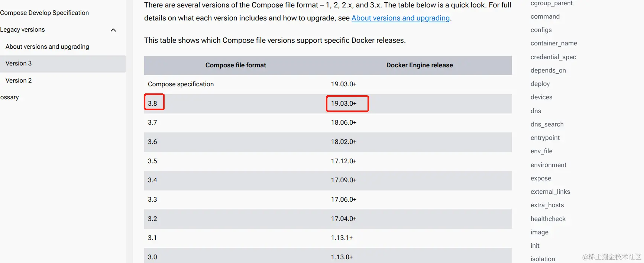Select Version 2 in the sidebar
This screenshot has width=644, height=263.
tap(19, 80)
